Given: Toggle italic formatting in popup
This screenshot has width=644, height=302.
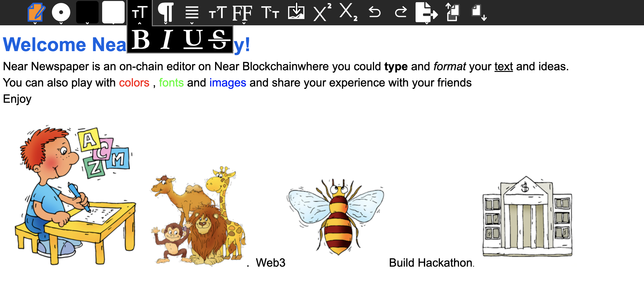Looking at the screenshot, I should click(167, 39).
